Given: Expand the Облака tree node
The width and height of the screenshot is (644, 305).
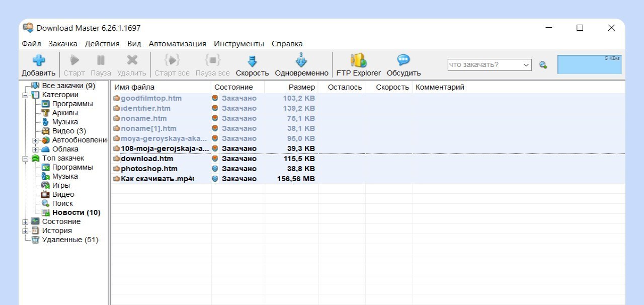Looking at the screenshot, I should [35, 149].
